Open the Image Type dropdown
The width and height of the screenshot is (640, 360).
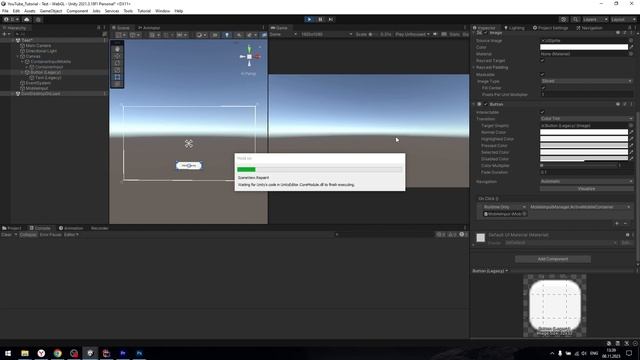(x=586, y=81)
